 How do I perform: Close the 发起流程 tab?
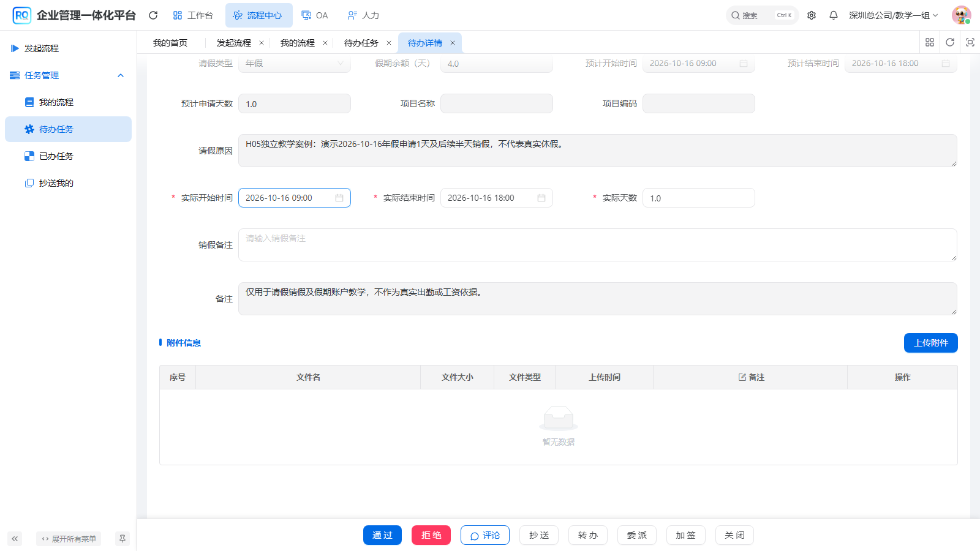tap(262, 43)
